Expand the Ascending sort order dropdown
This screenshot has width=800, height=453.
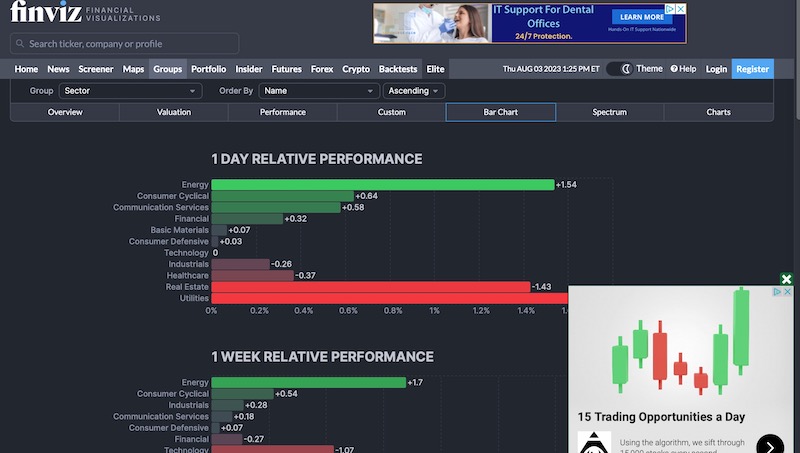pos(414,91)
